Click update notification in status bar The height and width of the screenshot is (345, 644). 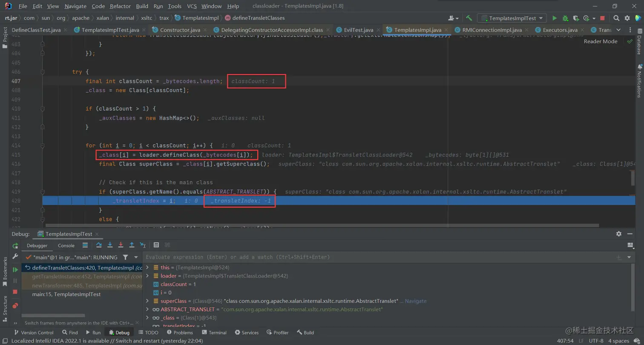107,341
